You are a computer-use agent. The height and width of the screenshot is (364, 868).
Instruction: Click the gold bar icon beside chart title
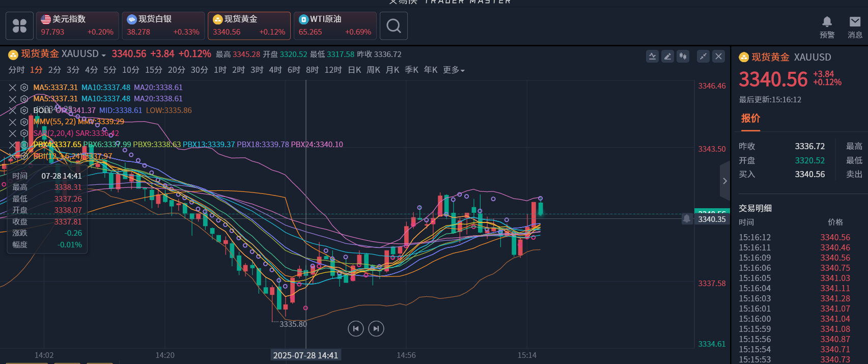[x=13, y=54]
